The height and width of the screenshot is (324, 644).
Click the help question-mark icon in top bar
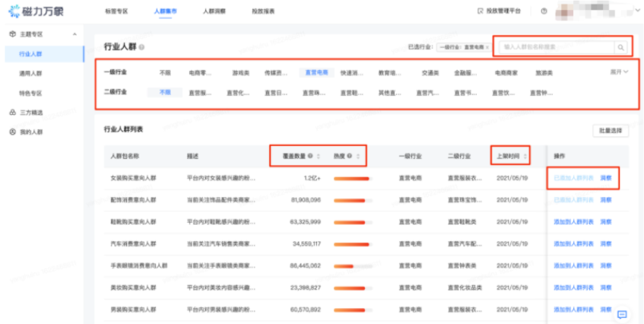pyautogui.click(x=544, y=11)
